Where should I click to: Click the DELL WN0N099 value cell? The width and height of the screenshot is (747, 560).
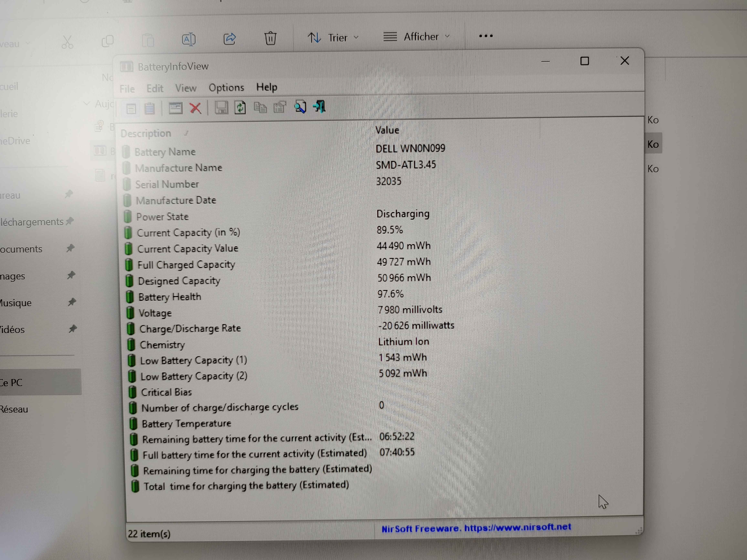tap(410, 148)
